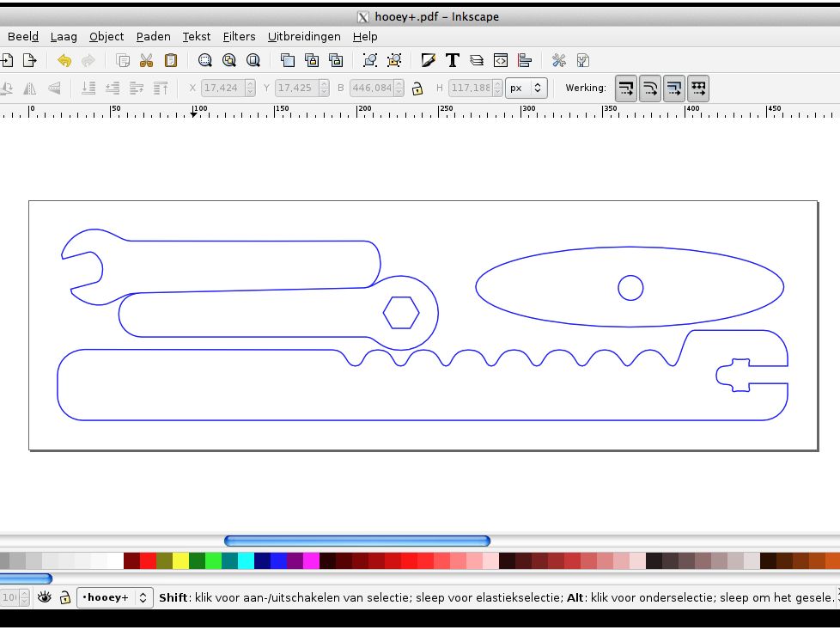840x630 pixels.
Task: Click the X coordinate stepper
Action: point(250,88)
